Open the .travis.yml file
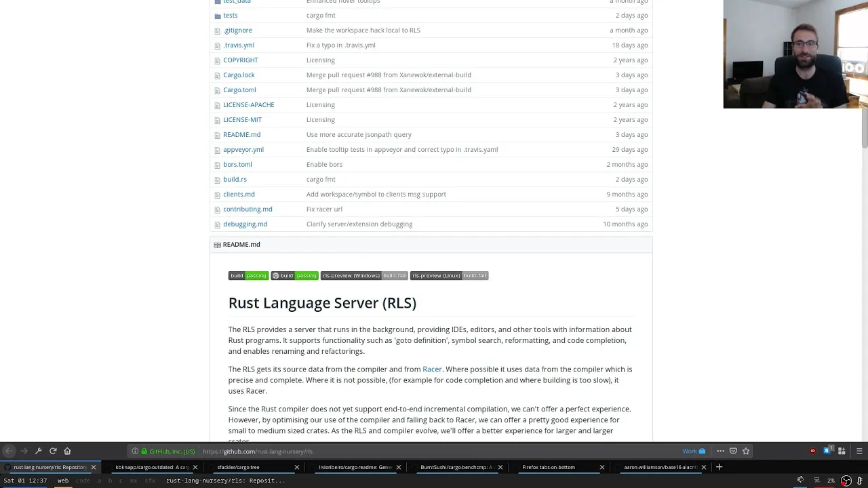868x488 pixels. pos(239,45)
